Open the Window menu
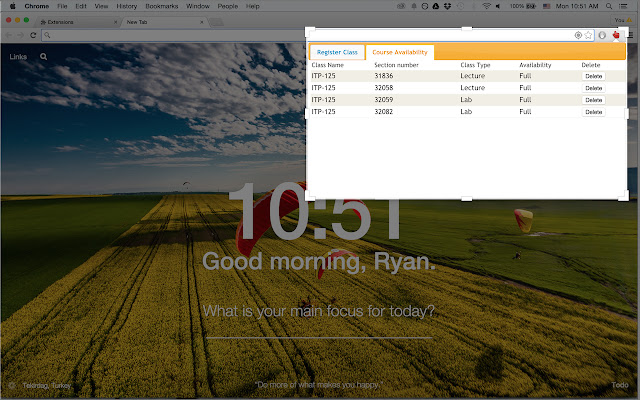This screenshot has width=640, height=400. [198, 6]
